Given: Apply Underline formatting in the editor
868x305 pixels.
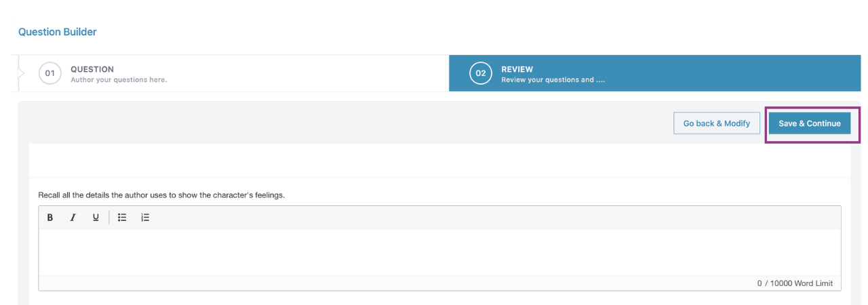Looking at the screenshot, I should click(x=96, y=218).
